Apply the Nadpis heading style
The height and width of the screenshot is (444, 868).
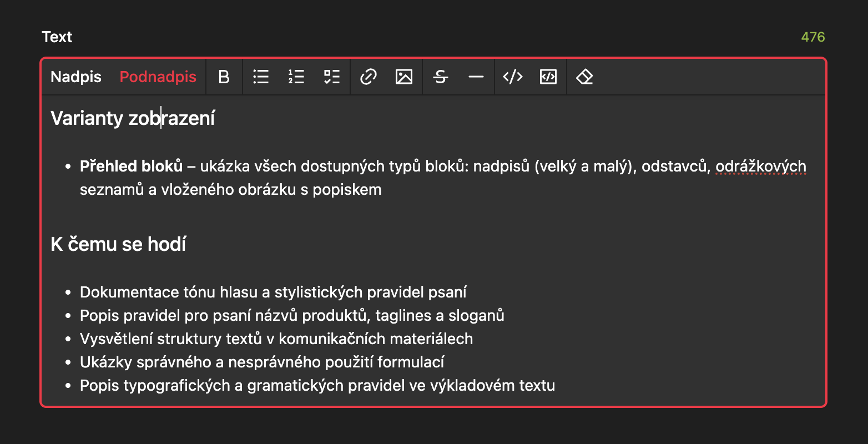76,77
